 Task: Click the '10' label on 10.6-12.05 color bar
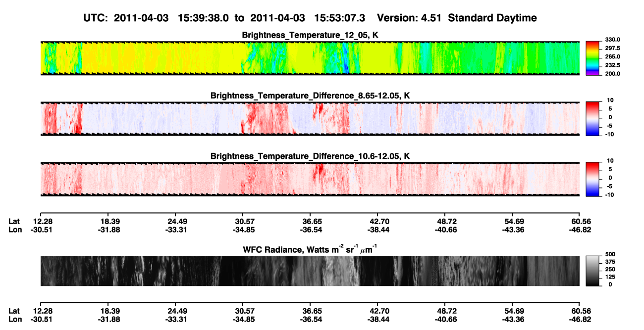(611, 161)
